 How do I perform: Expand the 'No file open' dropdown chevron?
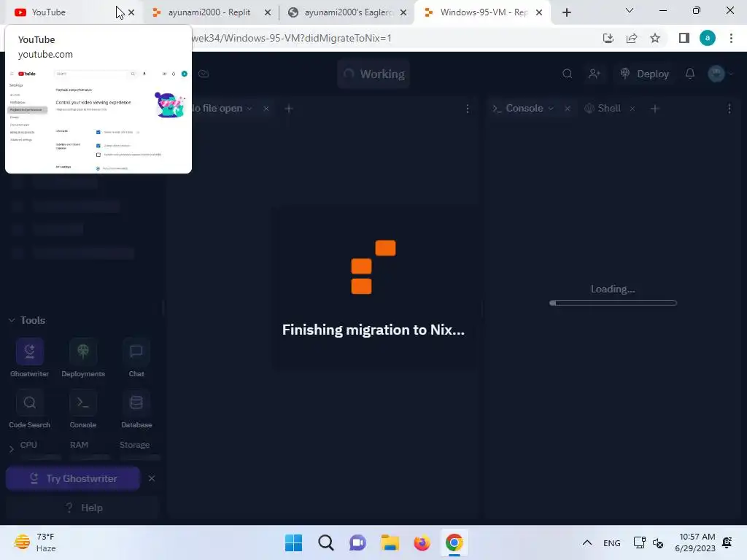coord(249,109)
